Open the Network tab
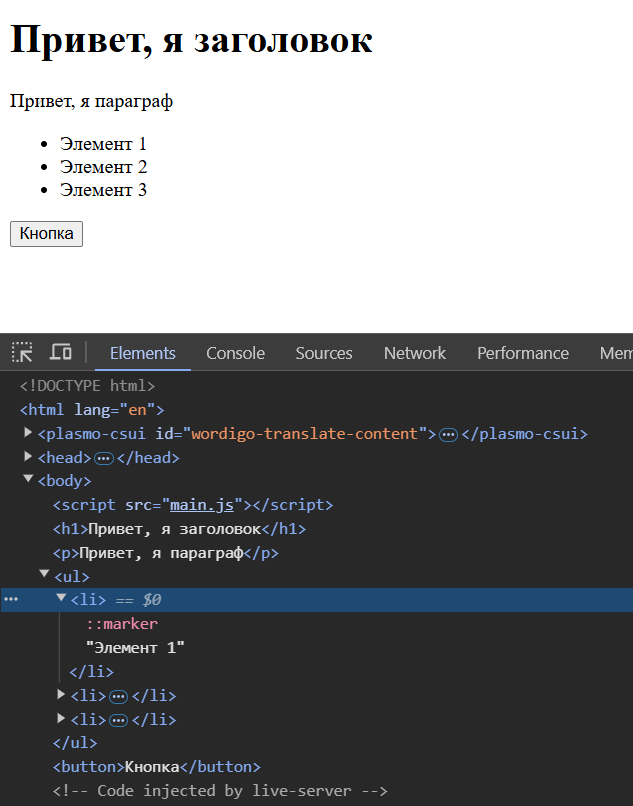 pyautogui.click(x=415, y=353)
